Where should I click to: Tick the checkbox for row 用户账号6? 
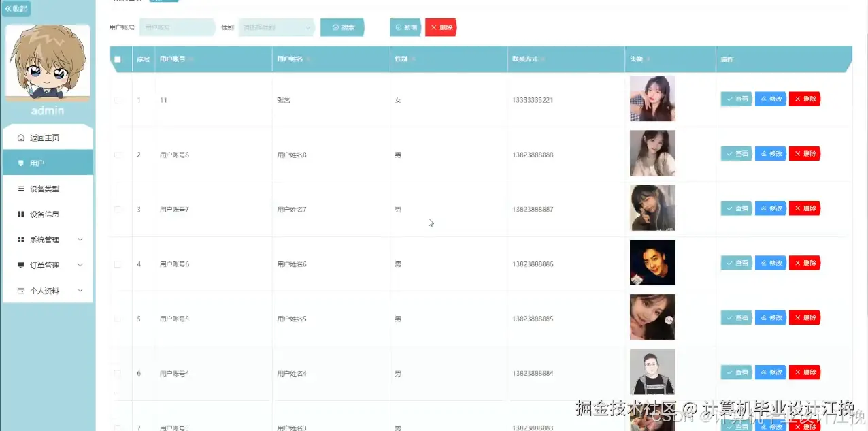[x=118, y=264]
